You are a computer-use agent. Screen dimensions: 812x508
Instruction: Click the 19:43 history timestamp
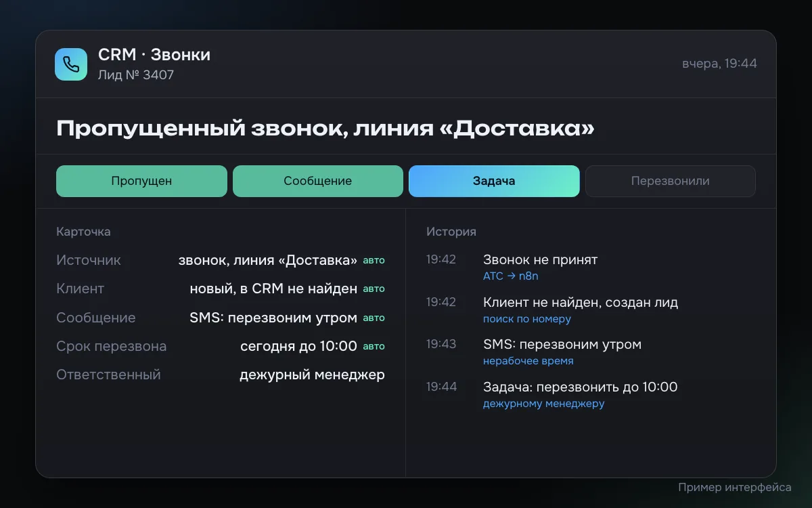tap(441, 344)
